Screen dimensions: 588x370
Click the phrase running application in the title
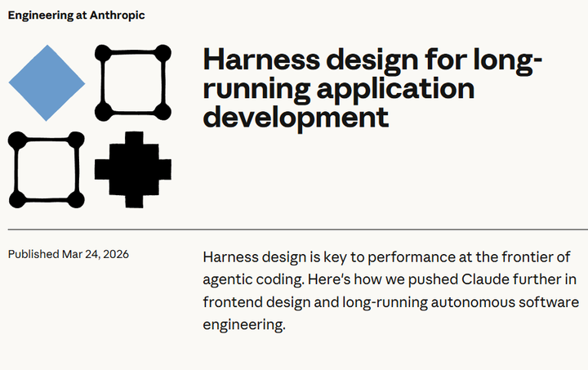[x=339, y=89]
